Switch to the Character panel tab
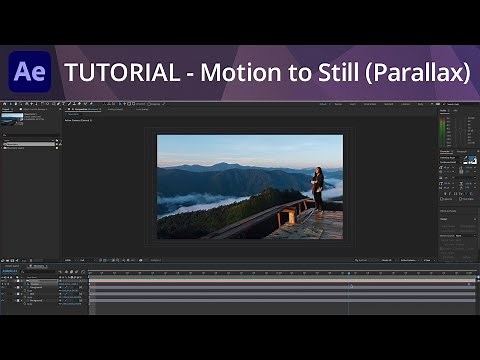The image size is (480, 360). click(445, 152)
